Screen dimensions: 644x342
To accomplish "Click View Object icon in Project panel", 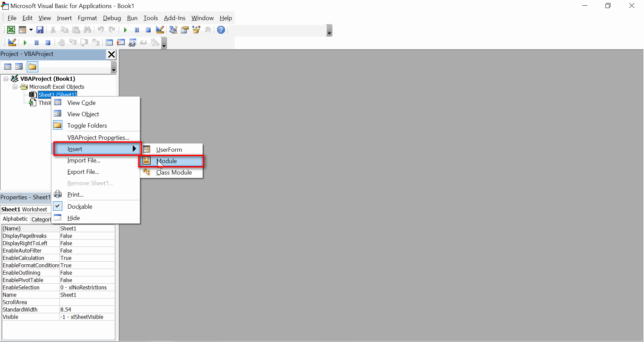I will 19,67.
